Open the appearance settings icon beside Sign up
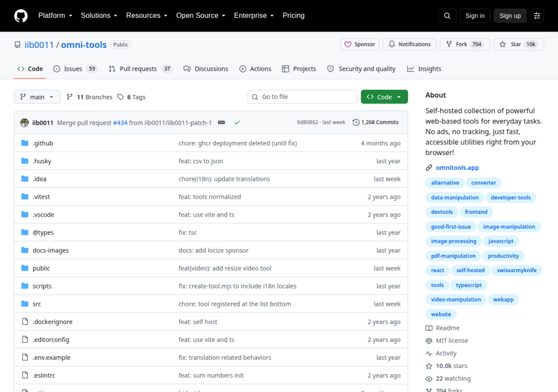 click(x=537, y=16)
